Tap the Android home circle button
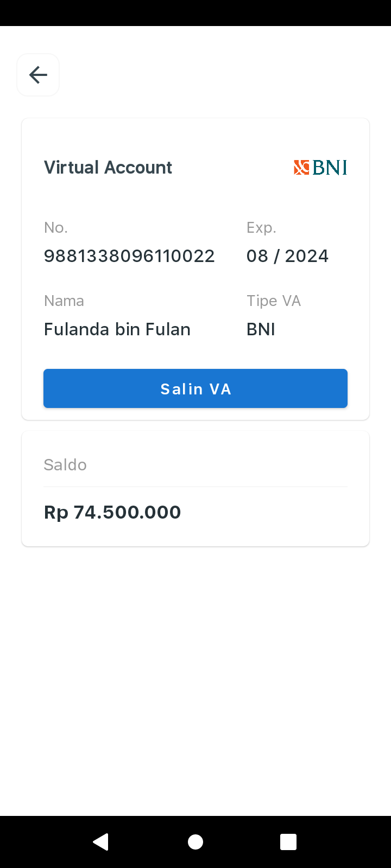The height and width of the screenshot is (868, 391). pos(195,842)
